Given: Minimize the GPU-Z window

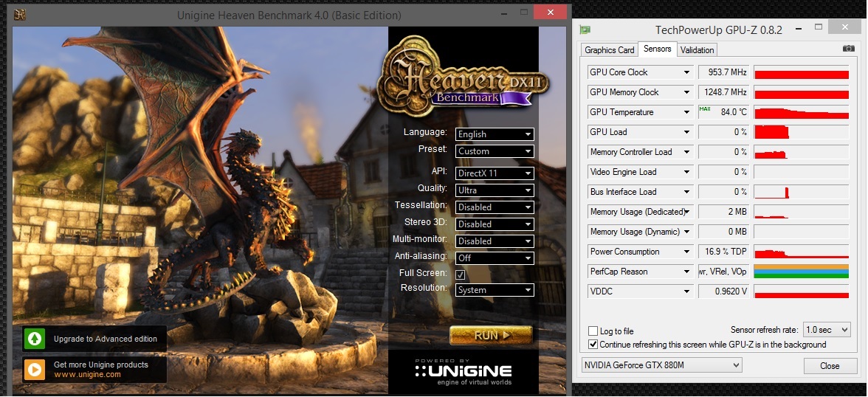Looking at the screenshot, I should 798,28.
